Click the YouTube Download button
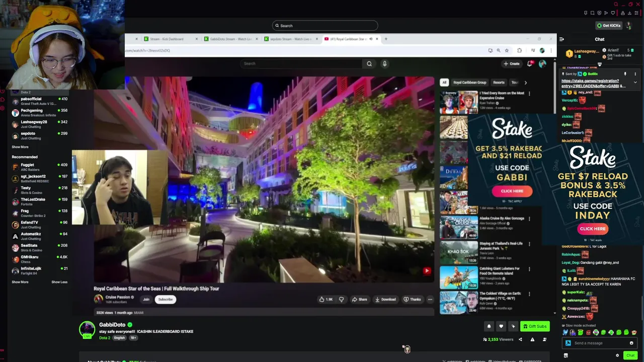Viewport: 644px width, 362px height. (385, 299)
